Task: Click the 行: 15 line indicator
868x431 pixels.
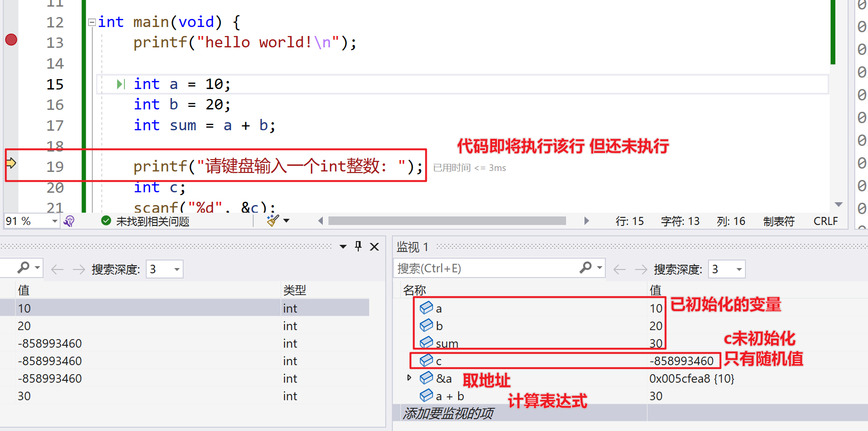Action: 629,221
